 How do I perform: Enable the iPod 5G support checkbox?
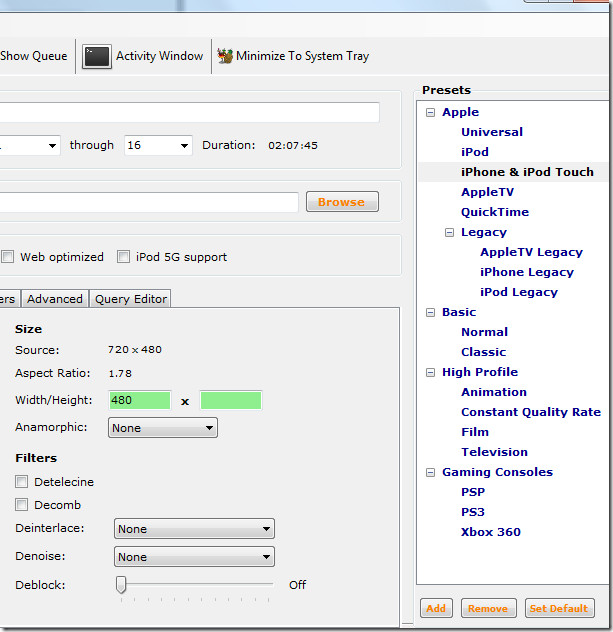pos(123,257)
